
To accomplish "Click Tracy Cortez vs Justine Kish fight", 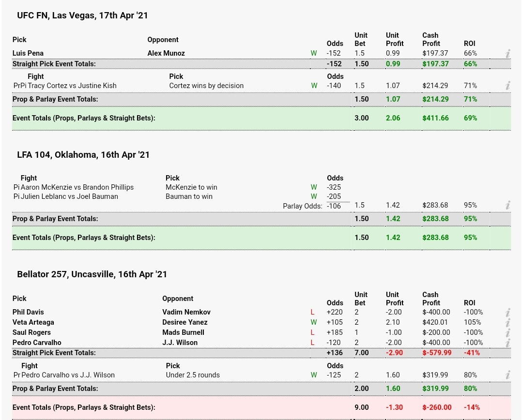I will click(72, 86).
